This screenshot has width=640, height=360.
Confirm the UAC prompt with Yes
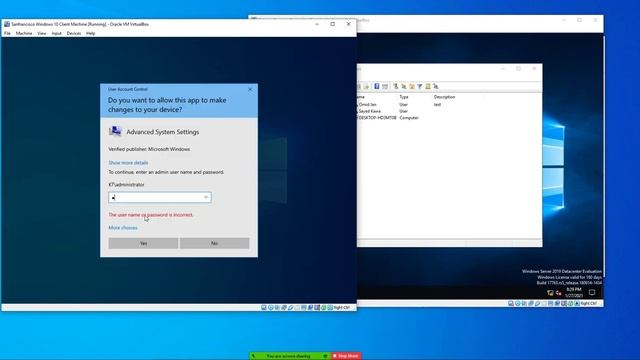(143, 243)
